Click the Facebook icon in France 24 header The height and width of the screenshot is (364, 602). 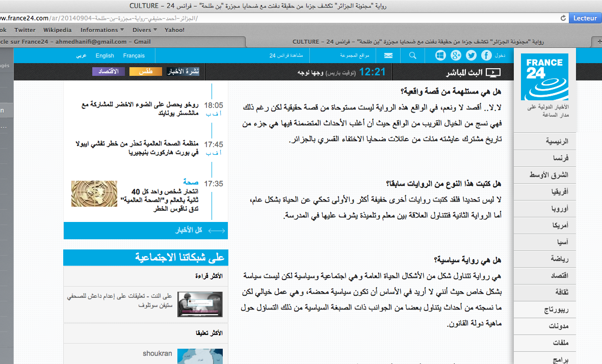click(486, 55)
